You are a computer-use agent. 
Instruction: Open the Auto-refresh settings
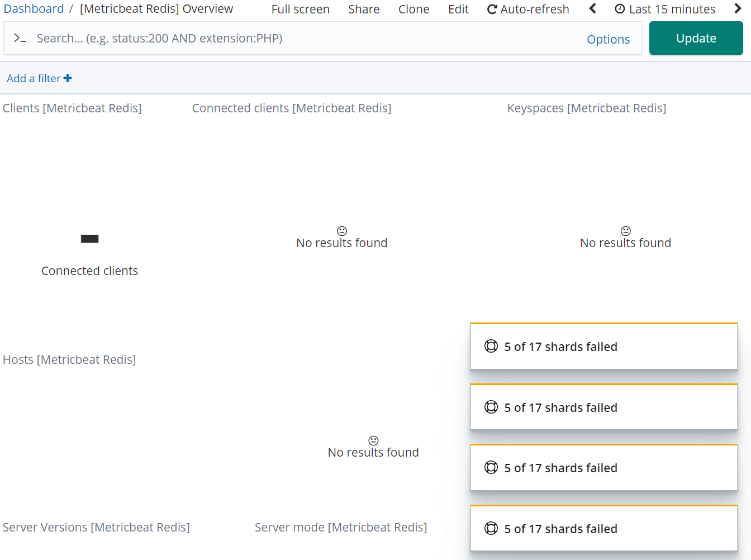pos(528,10)
